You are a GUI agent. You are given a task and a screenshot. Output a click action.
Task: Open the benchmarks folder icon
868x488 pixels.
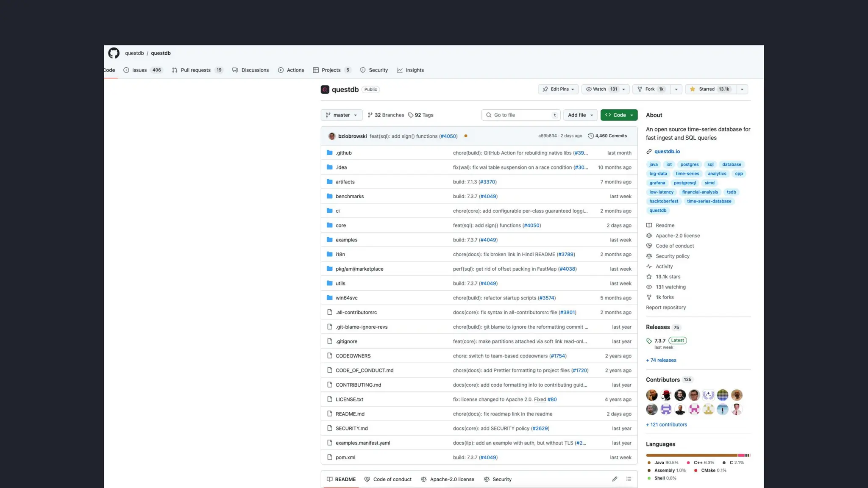(x=329, y=196)
